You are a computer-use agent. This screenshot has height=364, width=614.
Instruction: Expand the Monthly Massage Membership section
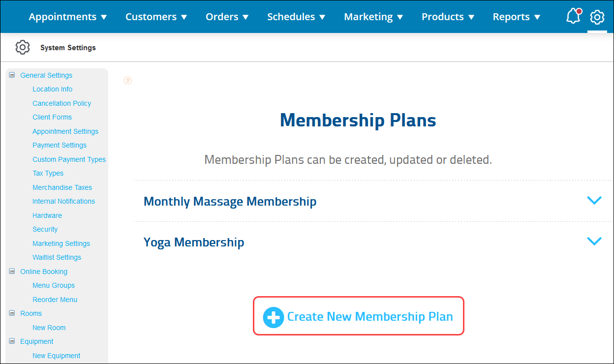(594, 201)
